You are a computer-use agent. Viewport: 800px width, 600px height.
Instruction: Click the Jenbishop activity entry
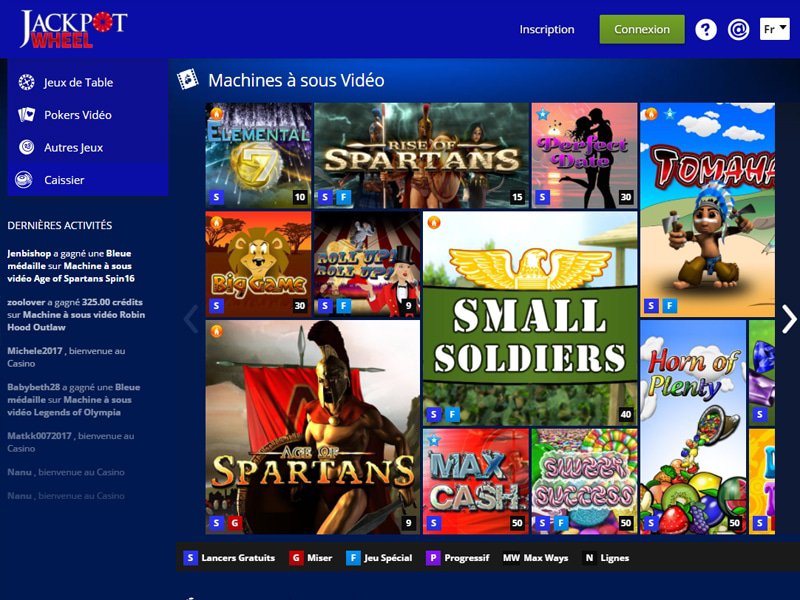[71, 266]
